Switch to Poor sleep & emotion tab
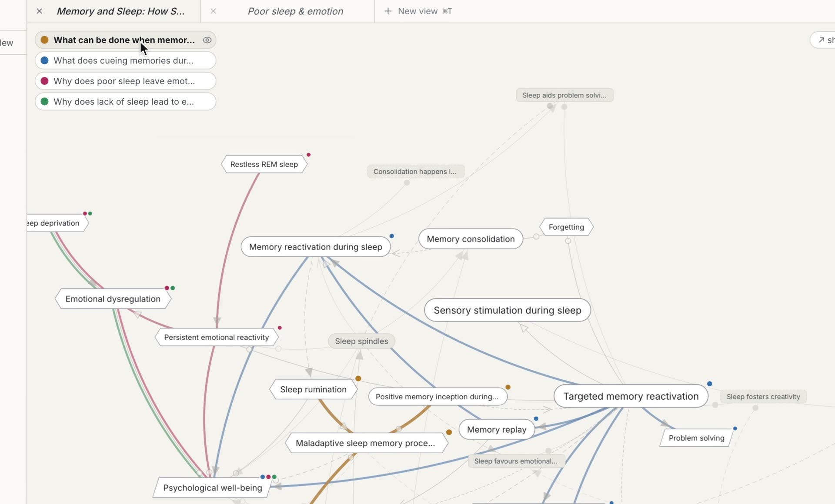Image resolution: width=835 pixels, height=504 pixels. click(295, 11)
